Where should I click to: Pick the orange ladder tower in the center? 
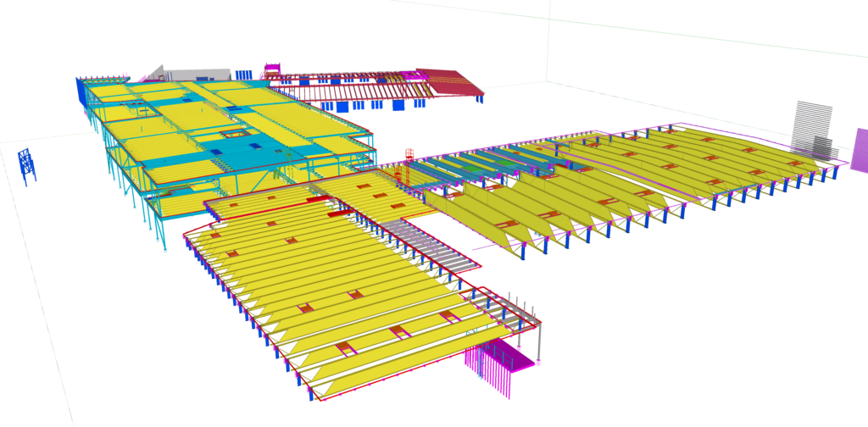409,167
